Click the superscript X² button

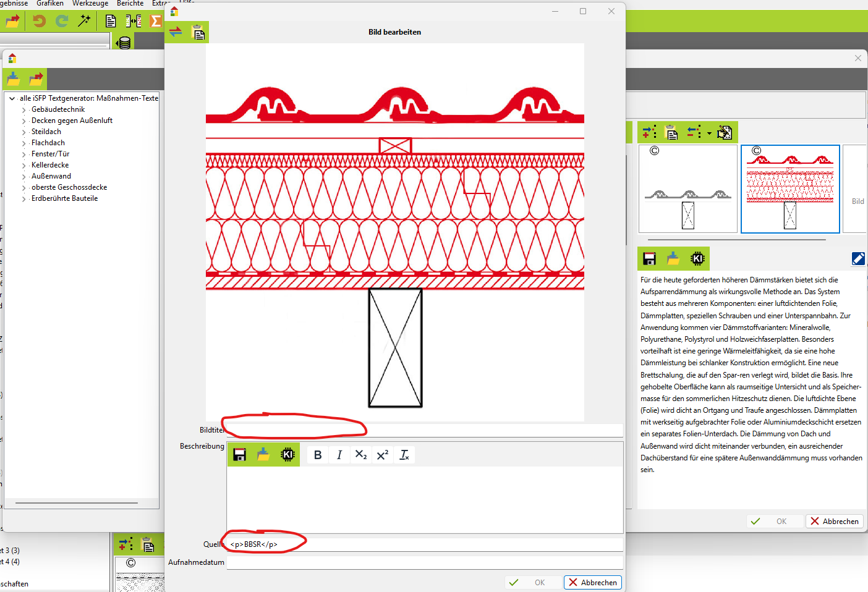[383, 455]
